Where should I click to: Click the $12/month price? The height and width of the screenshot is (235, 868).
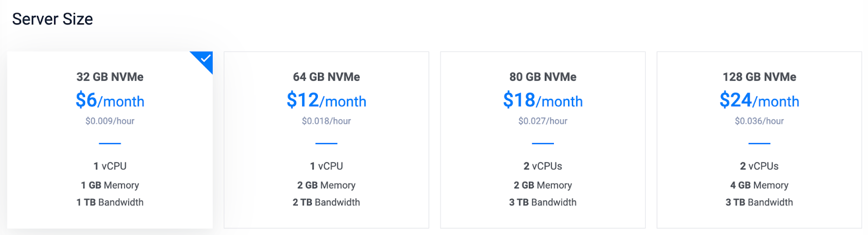tap(326, 100)
